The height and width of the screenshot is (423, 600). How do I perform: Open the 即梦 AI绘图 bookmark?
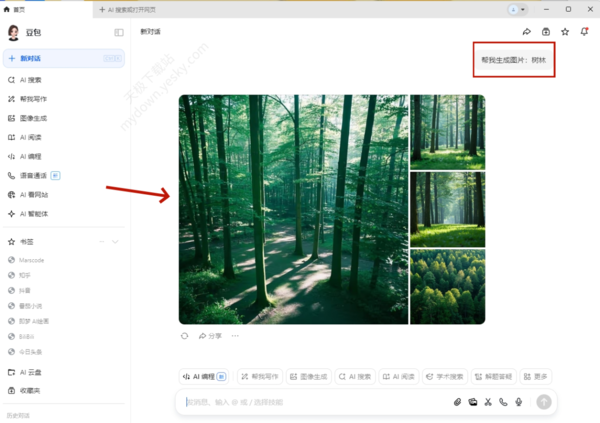click(x=28, y=321)
